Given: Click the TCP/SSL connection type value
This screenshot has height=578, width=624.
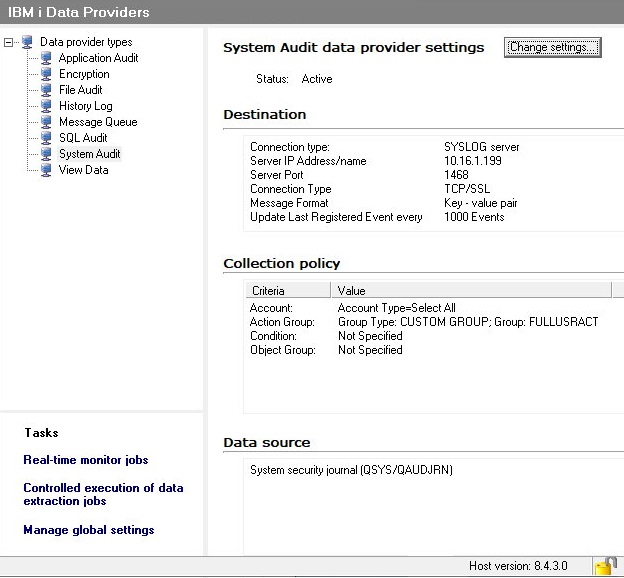Looking at the screenshot, I should point(467,189).
